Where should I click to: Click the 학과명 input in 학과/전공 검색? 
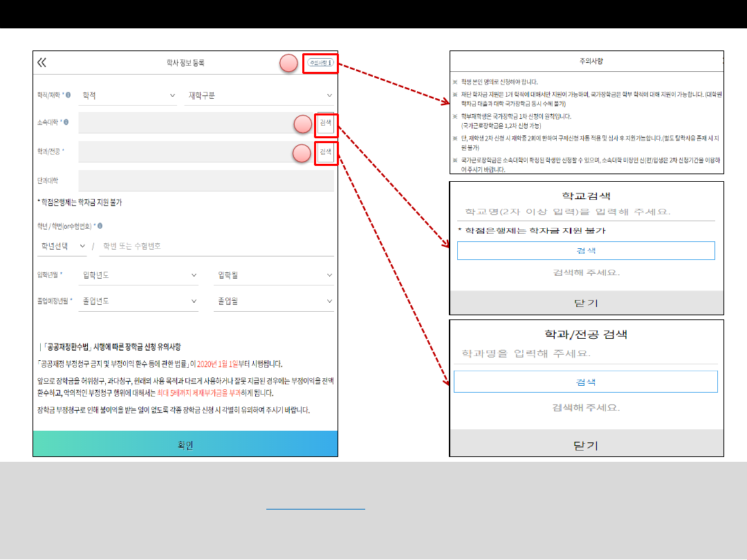585,354
